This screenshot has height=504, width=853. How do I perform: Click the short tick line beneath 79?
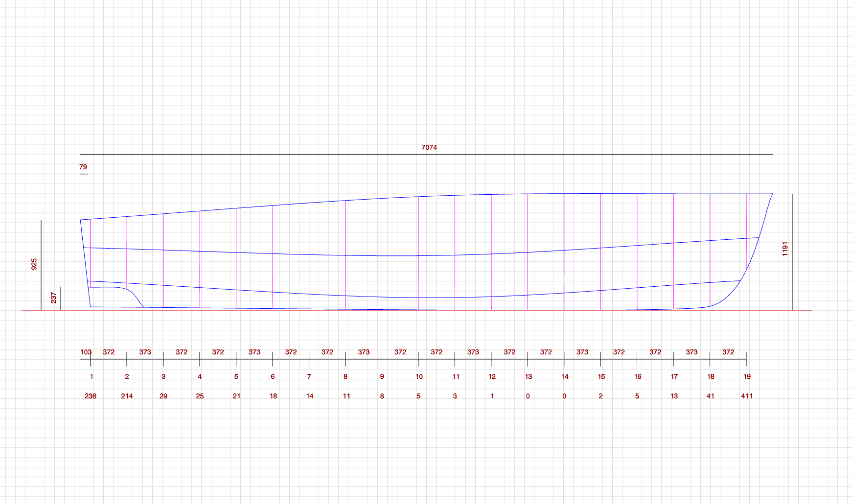point(84,174)
